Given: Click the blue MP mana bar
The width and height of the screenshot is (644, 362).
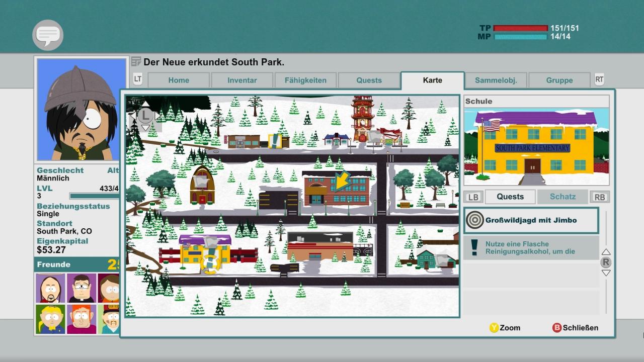Looking at the screenshot, I should (520, 37).
